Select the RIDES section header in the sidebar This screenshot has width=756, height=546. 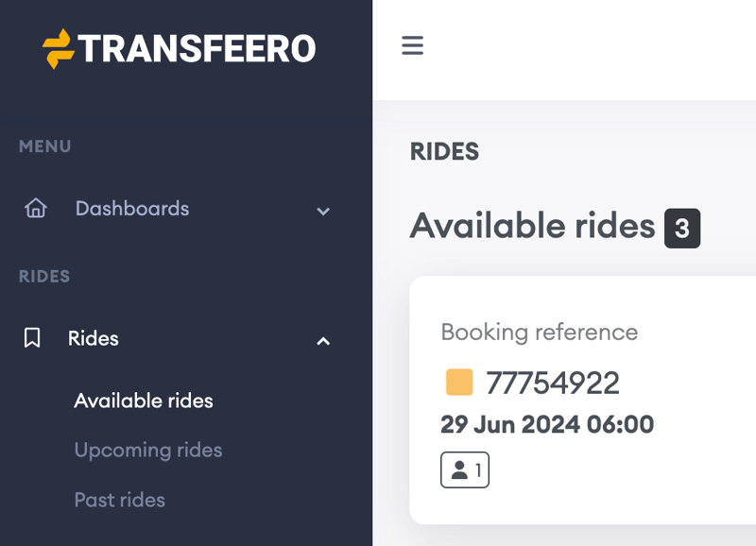(43, 276)
